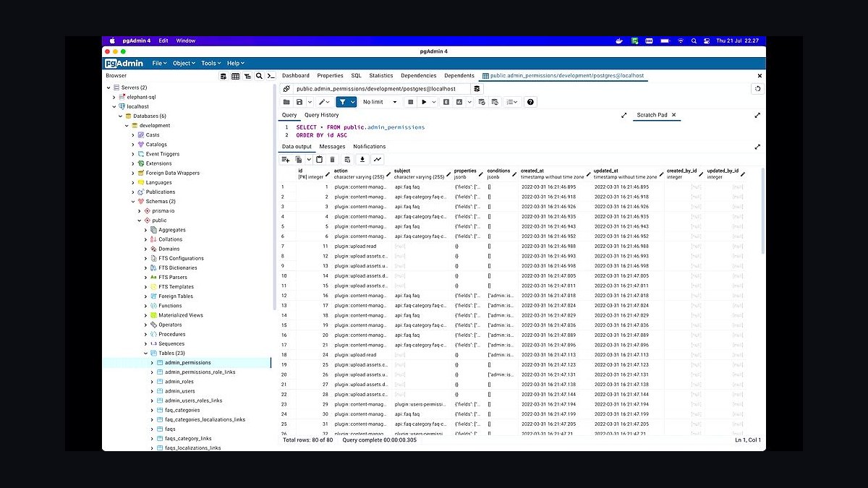Add a row using the Data output toolbar
Viewport: 868px width, 488px height.
pyautogui.click(x=286, y=159)
